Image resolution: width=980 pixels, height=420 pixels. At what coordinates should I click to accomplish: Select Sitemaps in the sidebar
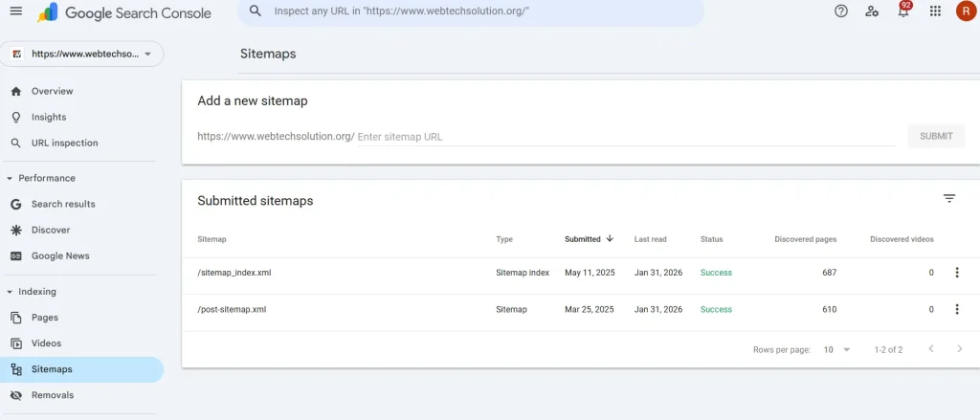[82, 369]
